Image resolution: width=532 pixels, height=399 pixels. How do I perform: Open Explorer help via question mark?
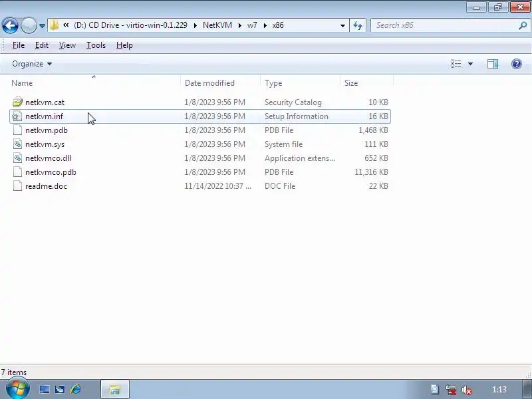(517, 64)
